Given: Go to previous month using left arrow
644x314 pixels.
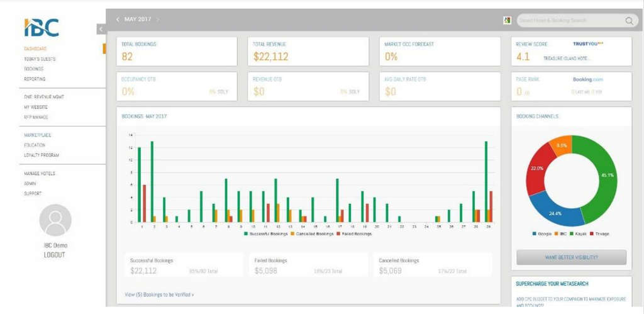Looking at the screenshot, I should (118, 20).
